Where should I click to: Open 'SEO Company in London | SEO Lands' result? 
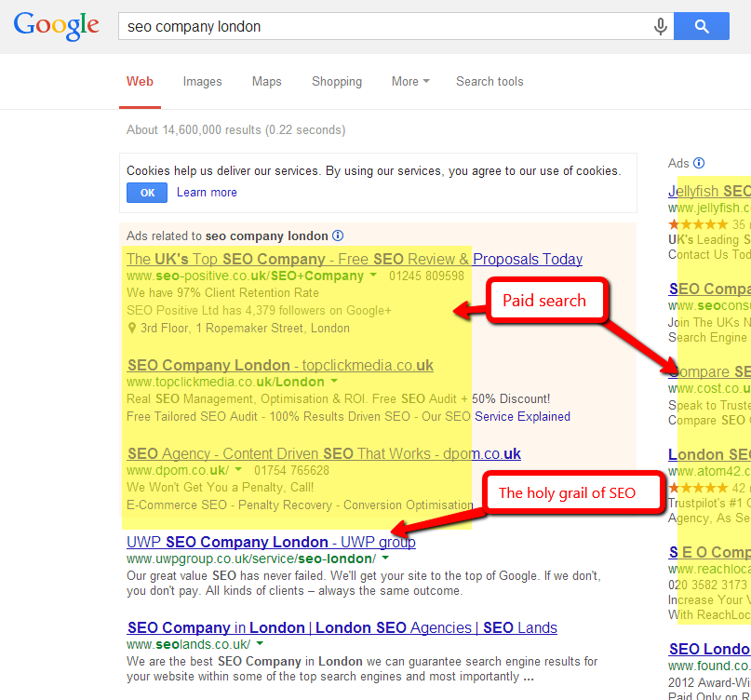[x=342, y=627]
